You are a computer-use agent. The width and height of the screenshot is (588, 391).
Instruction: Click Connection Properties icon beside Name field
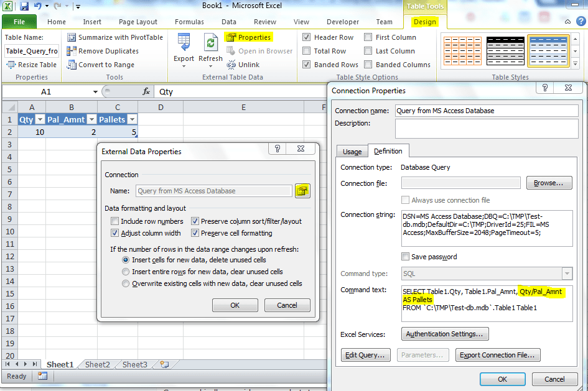pos(302,191)
